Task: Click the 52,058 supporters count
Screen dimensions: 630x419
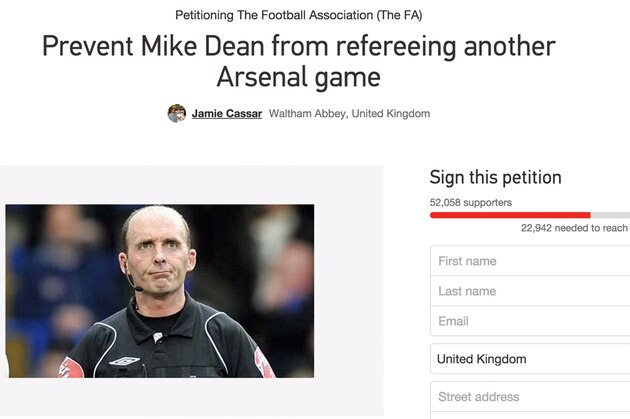Action: [x=471, y=202]
